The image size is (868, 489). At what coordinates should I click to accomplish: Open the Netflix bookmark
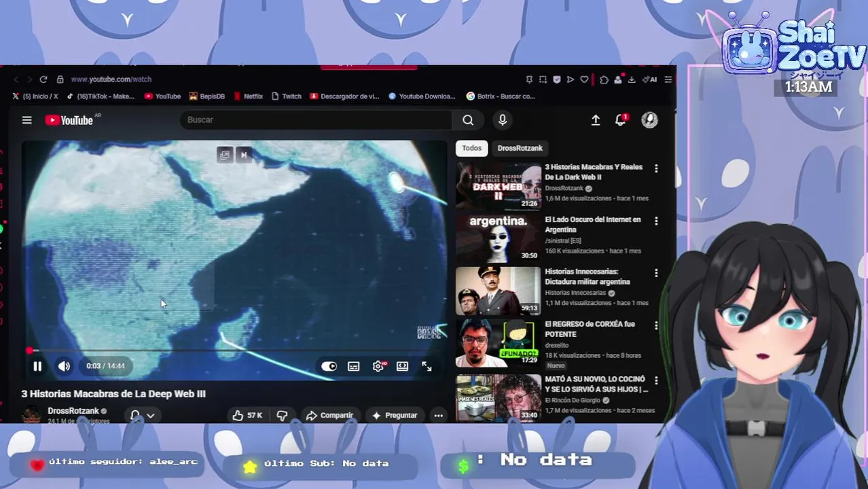248,96
